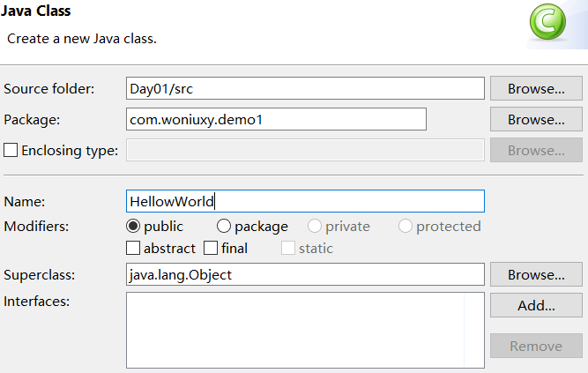Select the package modifier radio button
Viewport: 588px width, 373px height.
click(x=224, y=226)
